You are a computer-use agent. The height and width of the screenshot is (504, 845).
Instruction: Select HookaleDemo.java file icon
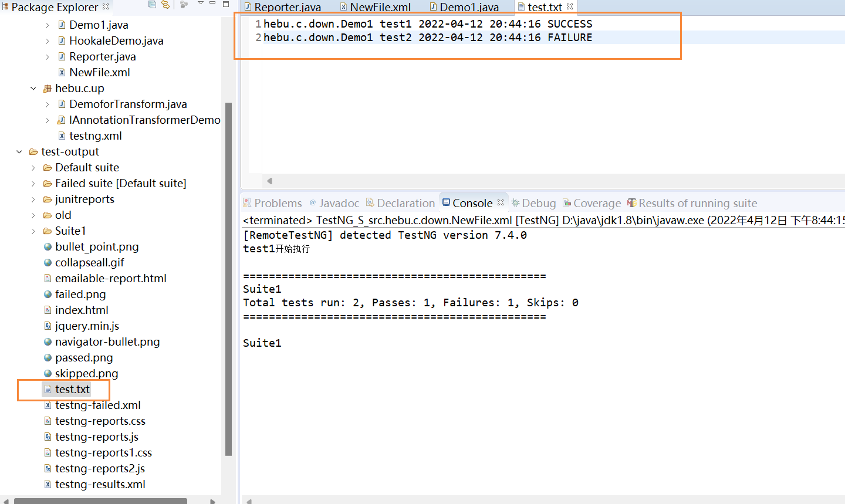(62, 41)
